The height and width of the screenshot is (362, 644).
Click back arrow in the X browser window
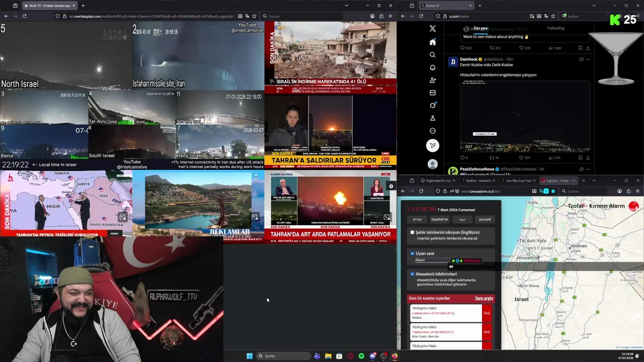(403, 16)
